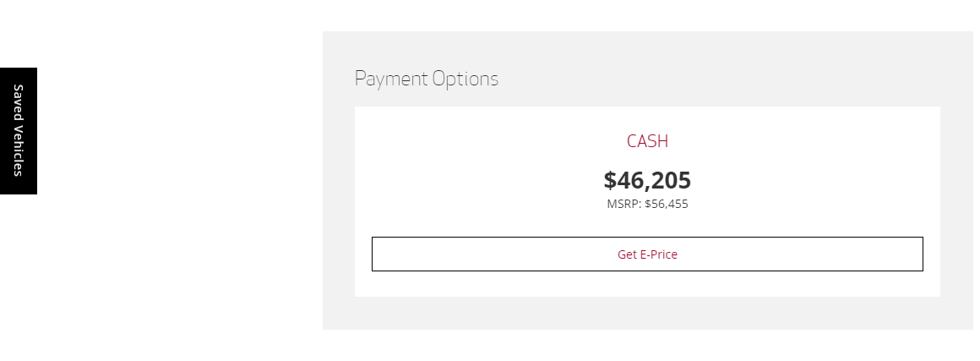The width and height of the screenshot is (980, 361).
Task: Click the large $46,205 figure
Action: point(647,180)
